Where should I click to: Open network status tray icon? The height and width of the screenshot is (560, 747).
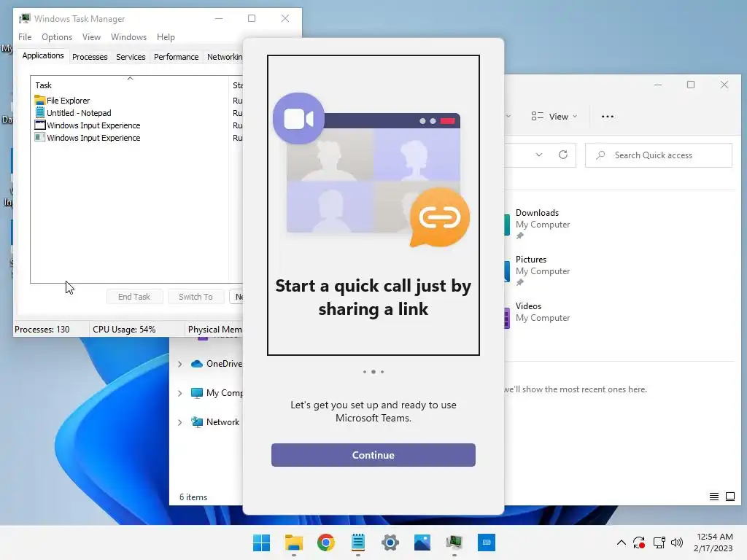click(x=659, y=542)
